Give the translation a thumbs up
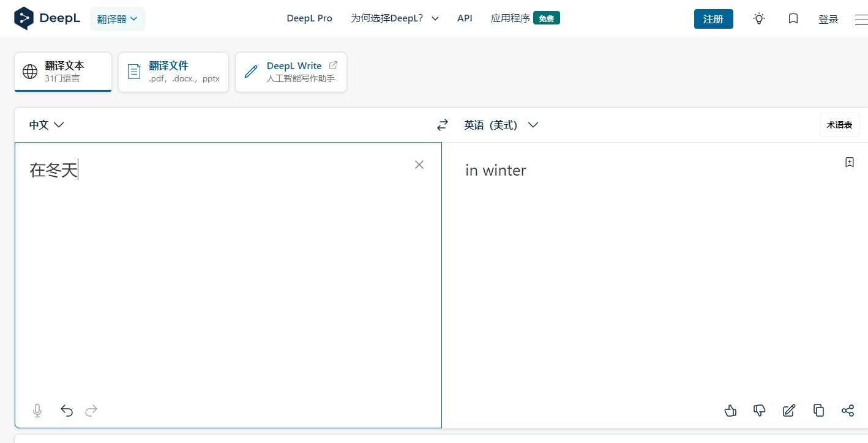Image resolution: width=868 pixels, height=443 pixels. (x=730, y=411)
